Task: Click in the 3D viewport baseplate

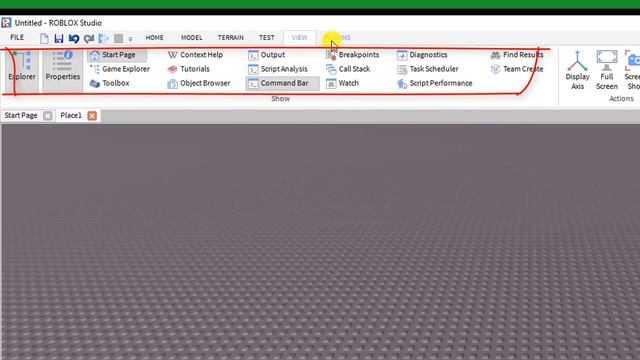Action: [x=320, y=242]
